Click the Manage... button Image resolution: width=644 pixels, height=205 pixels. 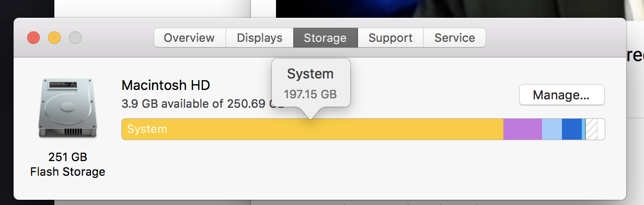coord(561,95)
